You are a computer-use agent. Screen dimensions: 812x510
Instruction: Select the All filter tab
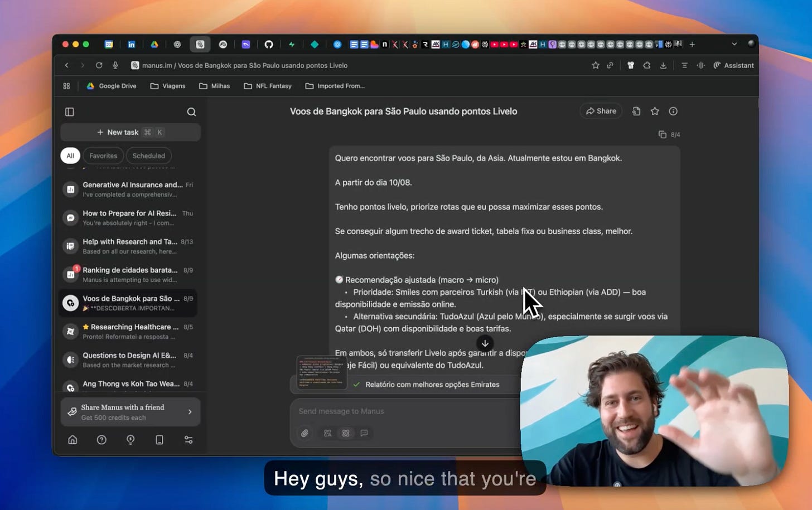tap(70, 156)
